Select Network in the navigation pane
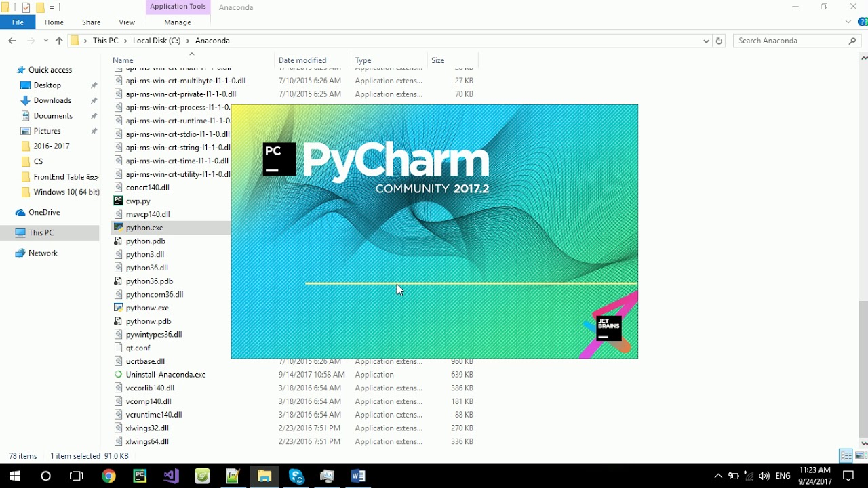Viewport: 868px width, 488px height. 43,253
